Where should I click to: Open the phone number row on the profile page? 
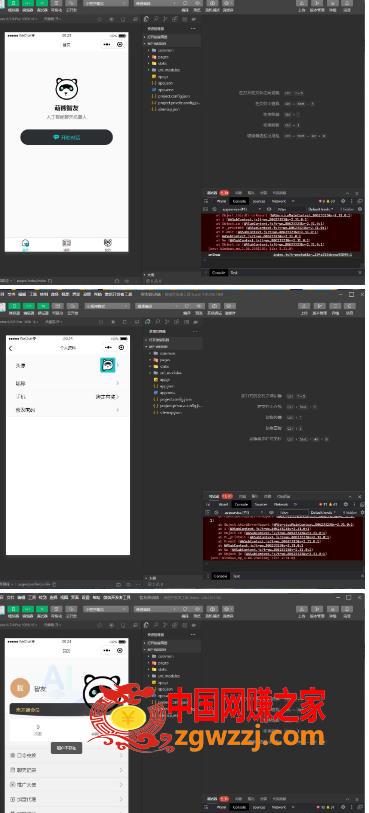coord(67,397)
